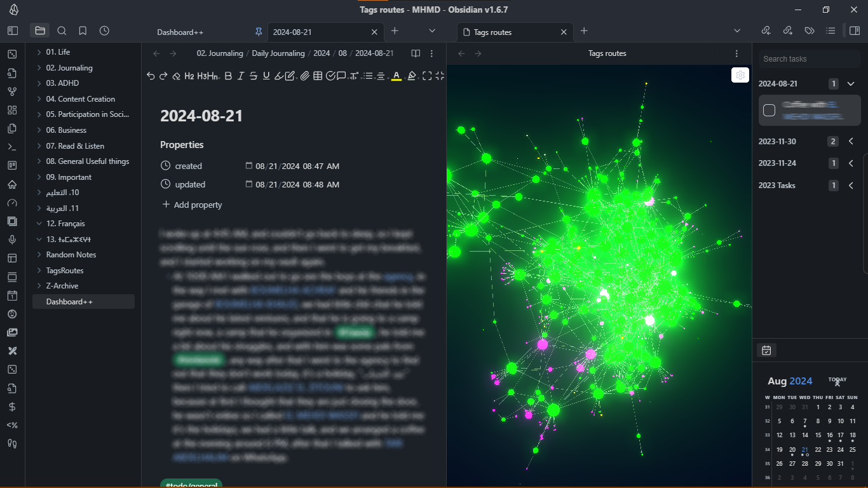Insert a table from the toolbar
This screenshot has width=868, height=488.
tap(318, 76)
